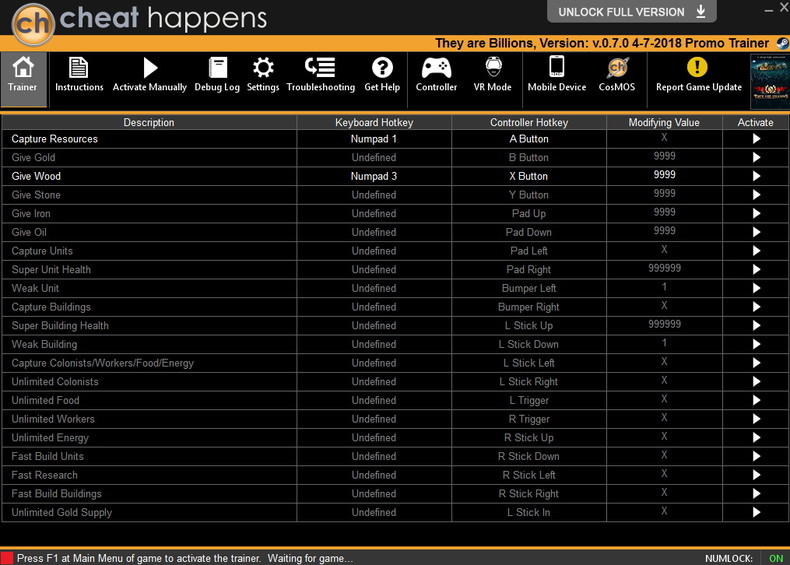Activate Capture Resources cheat arrow
Screen dimensions: 790x565
756,139
